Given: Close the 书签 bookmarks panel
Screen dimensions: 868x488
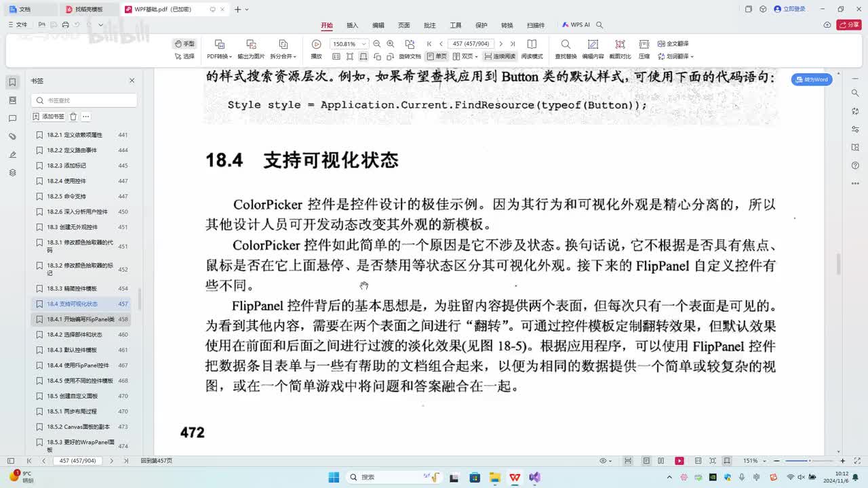Looking at the screenshot, I should (132, 81).
